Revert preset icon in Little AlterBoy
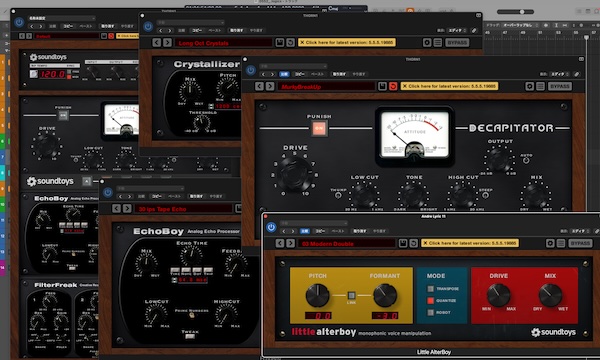This screenshot has width=600, height=360. point(413,243)
